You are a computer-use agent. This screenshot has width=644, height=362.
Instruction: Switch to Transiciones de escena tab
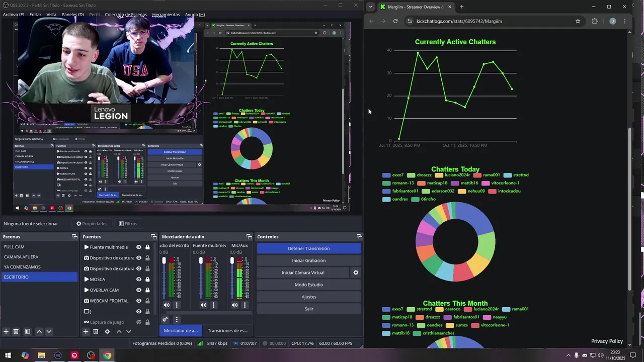[x=227, y=330]
